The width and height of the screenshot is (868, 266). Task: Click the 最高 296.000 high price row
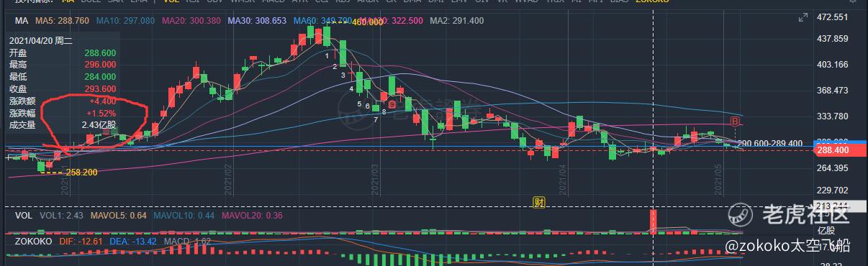pos(62,65)
